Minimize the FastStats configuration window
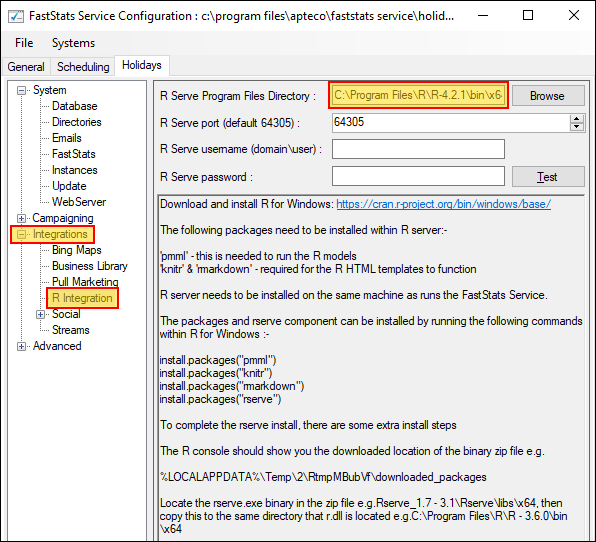596x542 pixels. (483, 16)
